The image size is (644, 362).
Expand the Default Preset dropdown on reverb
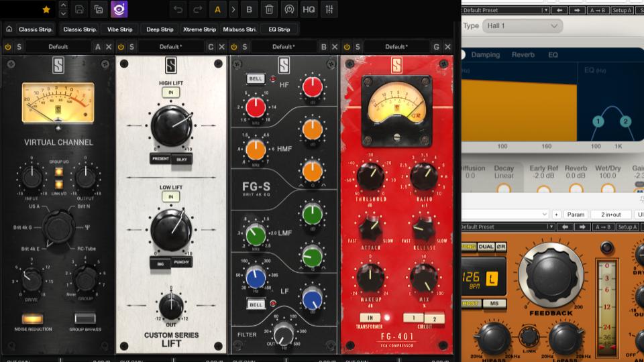pos(504,10)
